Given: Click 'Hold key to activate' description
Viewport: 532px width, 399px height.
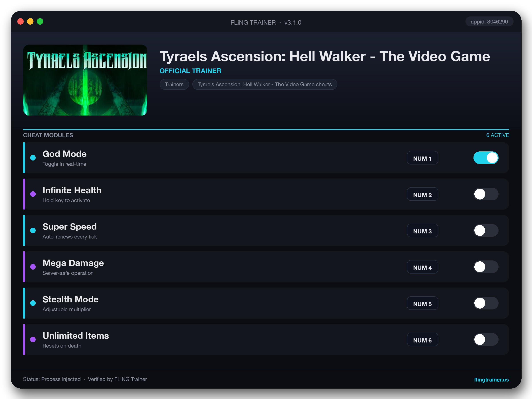Looking at the screenshot, I should [66, 200].
